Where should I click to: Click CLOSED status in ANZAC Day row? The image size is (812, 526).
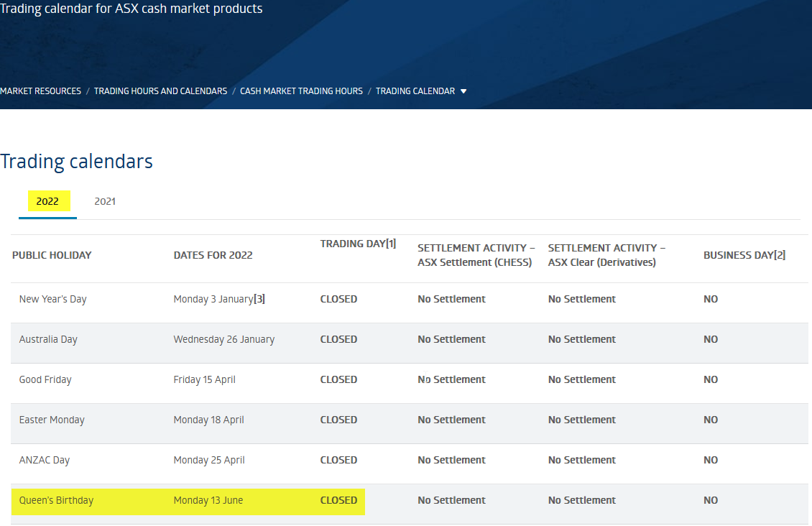(338, 460)
